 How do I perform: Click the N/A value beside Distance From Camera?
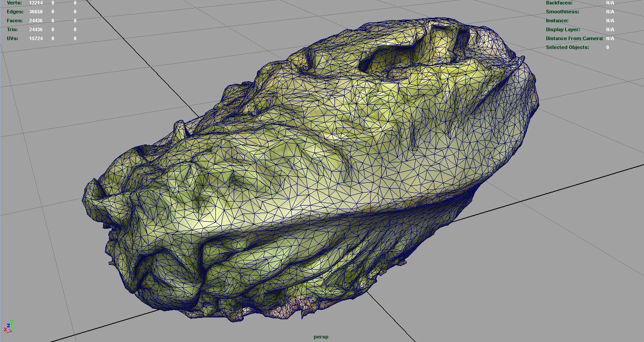(x=610, y=38)
